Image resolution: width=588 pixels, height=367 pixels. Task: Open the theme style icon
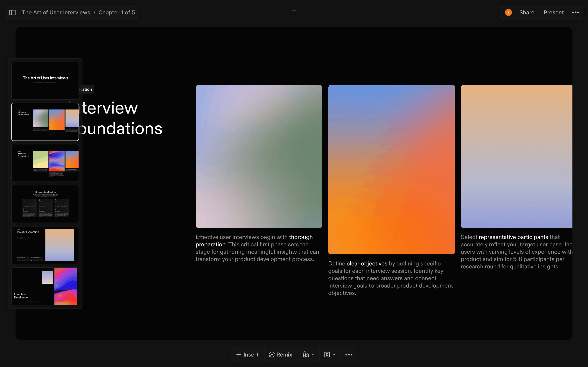click(x=306, y=355)
